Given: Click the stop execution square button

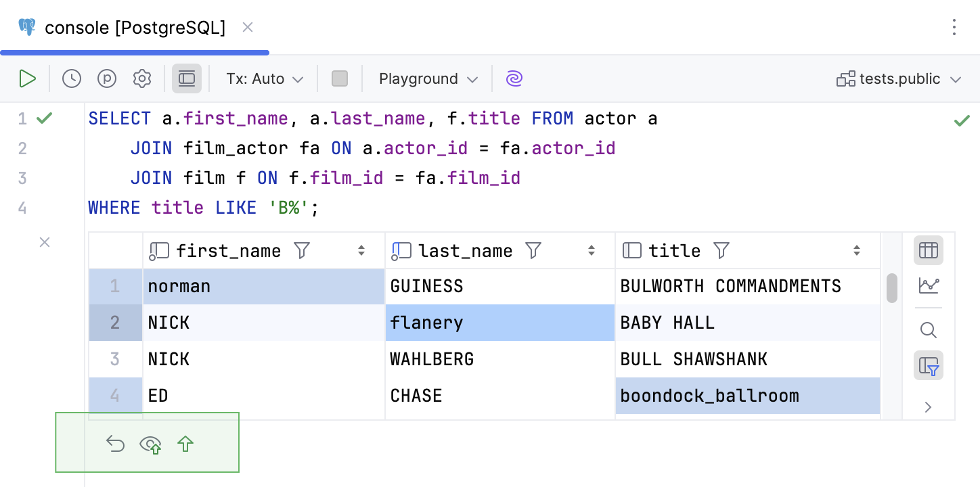Looking at the screenshot, I should tap(340, 79).
